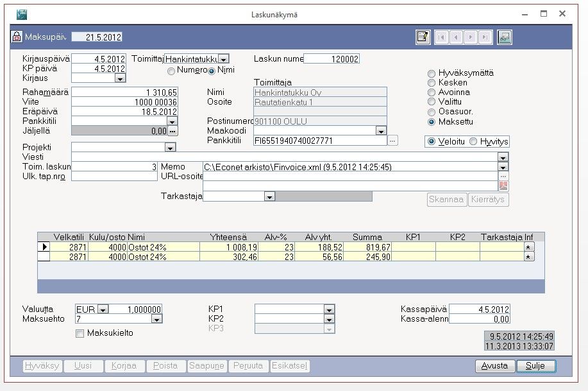Click the Poista button
Screen dimensions: 588x391
click(x=165, y=366)
